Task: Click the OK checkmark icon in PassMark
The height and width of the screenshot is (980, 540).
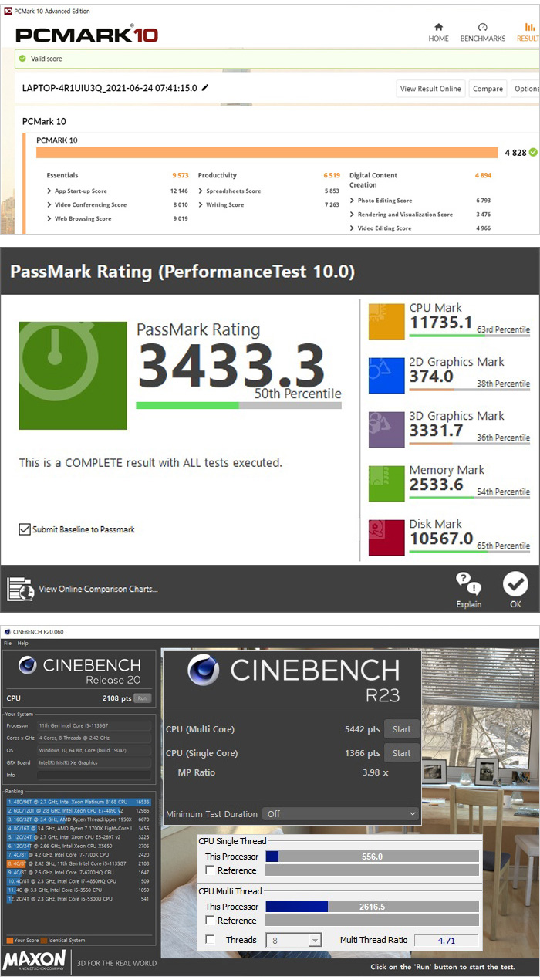Action: coord(515,584)
